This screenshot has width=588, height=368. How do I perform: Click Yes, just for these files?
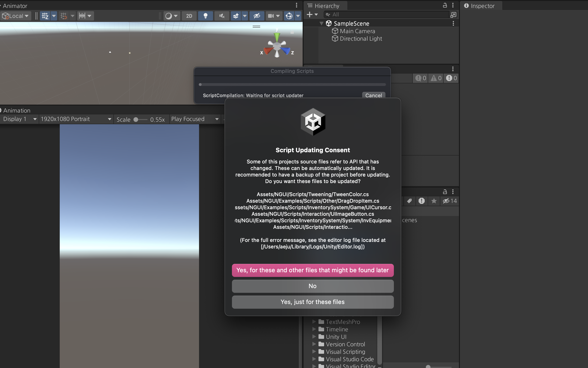[312, 302]
